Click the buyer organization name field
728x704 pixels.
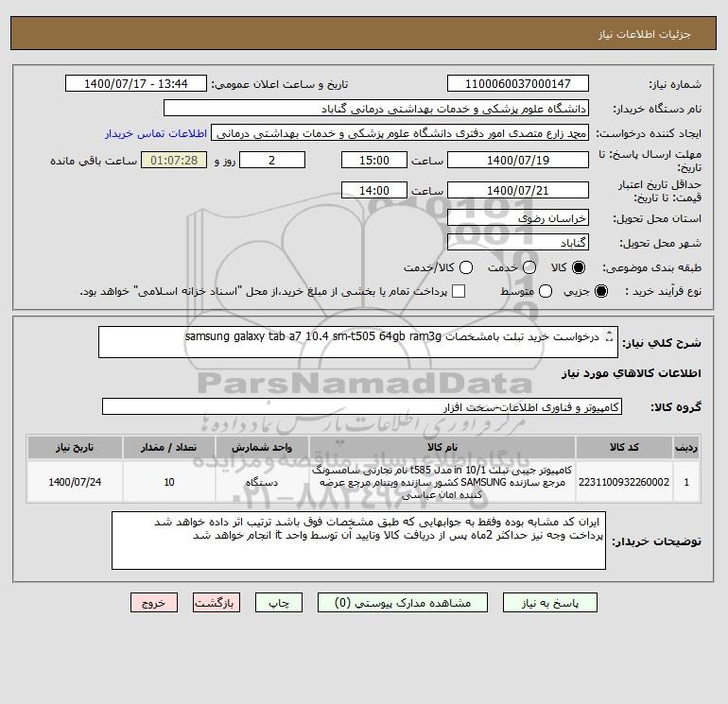376,109
